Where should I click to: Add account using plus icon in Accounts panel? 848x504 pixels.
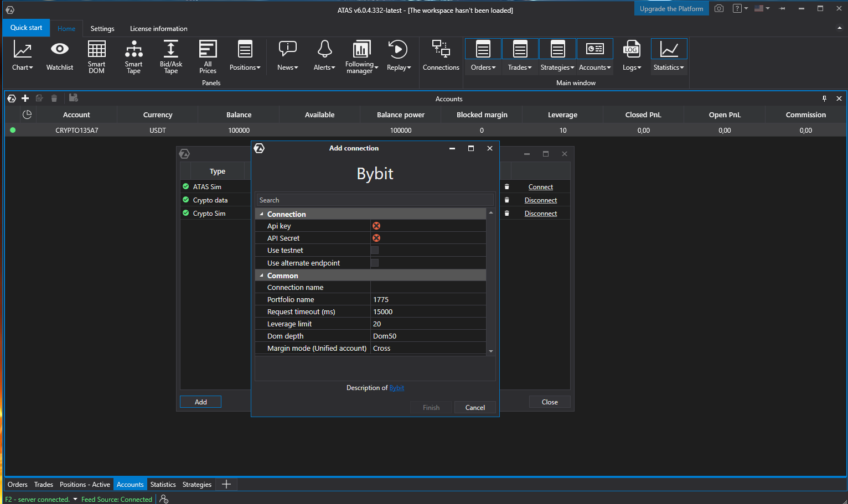[x=25, y=98]
